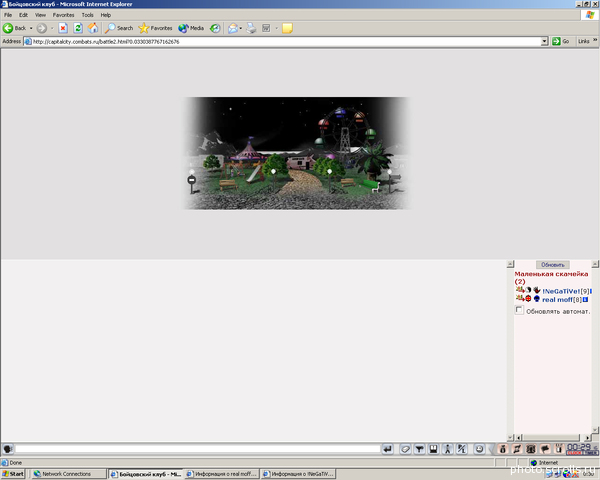Click the Go button beside address
This screenshot has width=600, height=480.
click(x=561, y=41)
